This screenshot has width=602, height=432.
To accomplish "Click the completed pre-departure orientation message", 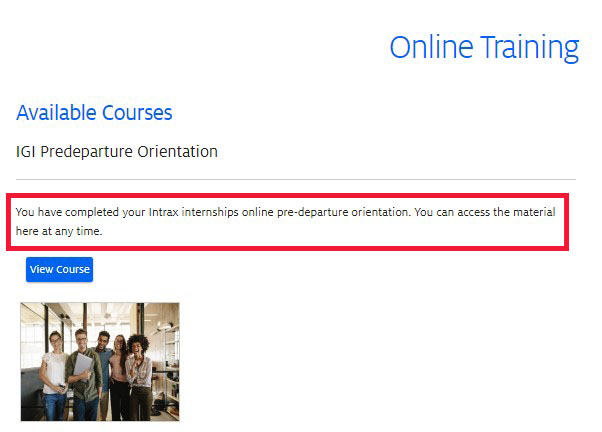I will [286, 221].
